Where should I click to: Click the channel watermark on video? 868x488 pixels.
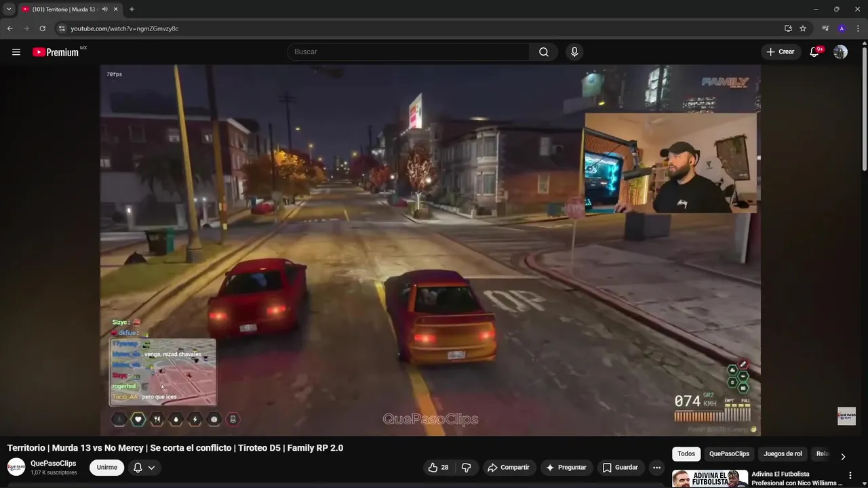(x=846, y=416)
